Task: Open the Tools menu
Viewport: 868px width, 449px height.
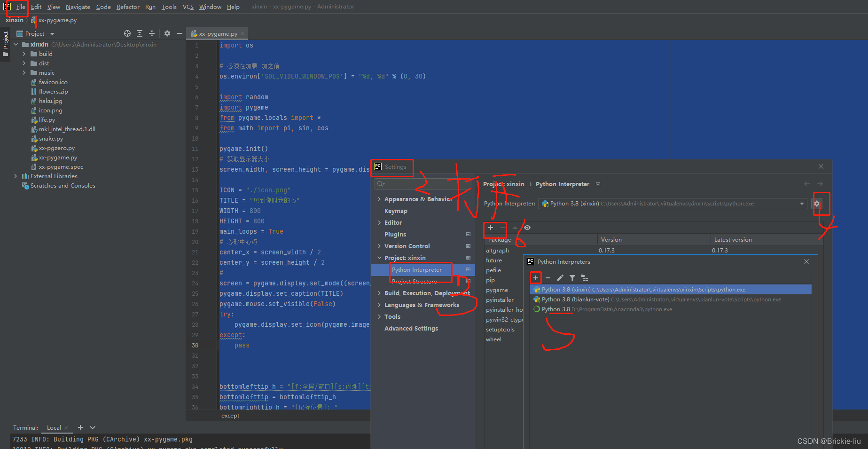Action: [x=169, y=7]
